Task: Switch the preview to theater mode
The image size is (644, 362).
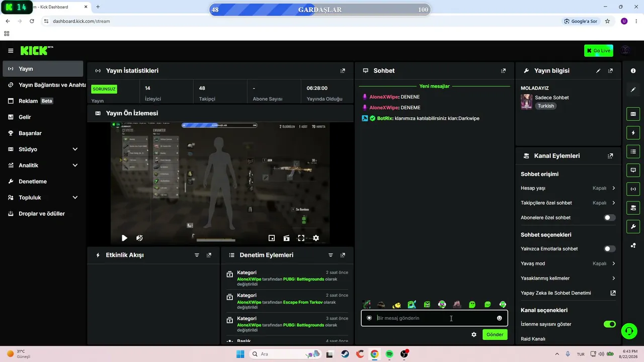Action: 286,238
